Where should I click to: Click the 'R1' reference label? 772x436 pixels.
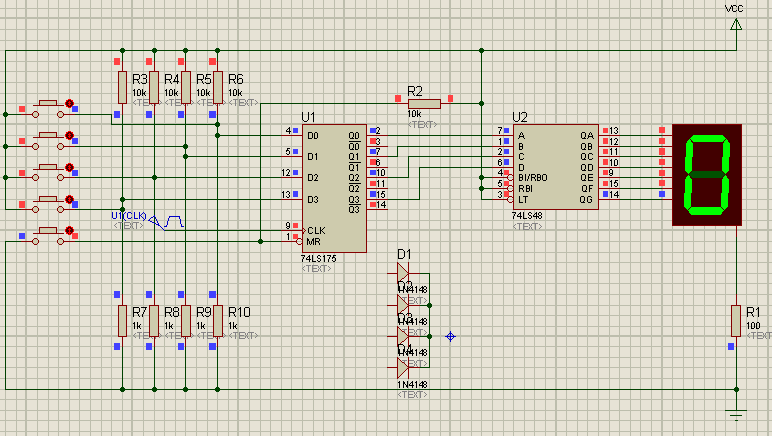click(x=753, y=312)
